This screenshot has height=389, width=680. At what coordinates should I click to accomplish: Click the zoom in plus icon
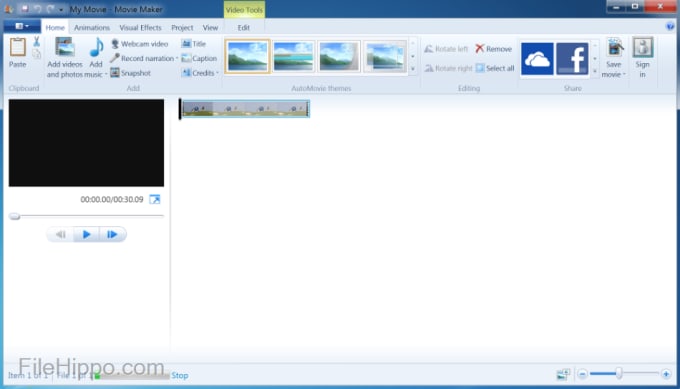click(666, 374)
